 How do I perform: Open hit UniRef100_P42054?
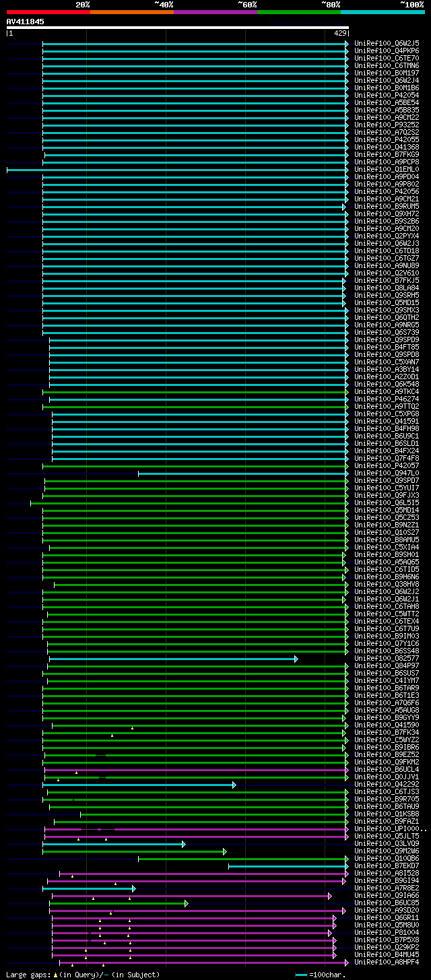click(387, 95)
